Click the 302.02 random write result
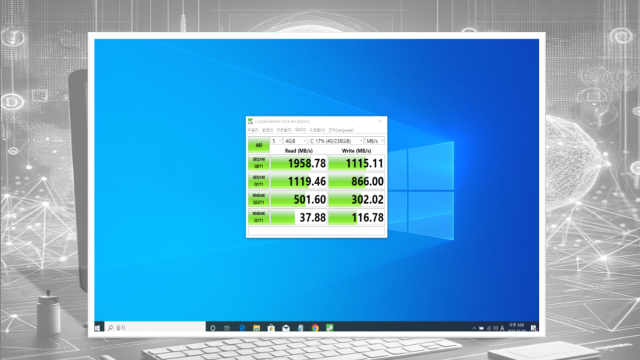 [x=356, y=199]
